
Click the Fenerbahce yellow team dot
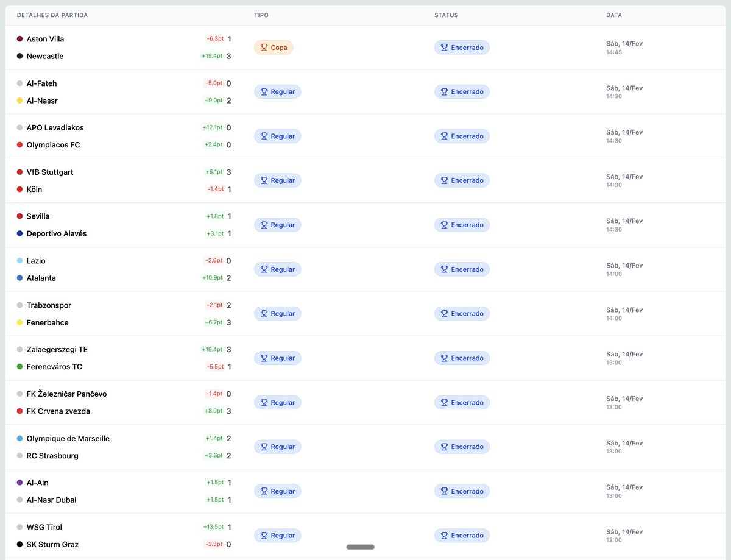pos(20,322)
